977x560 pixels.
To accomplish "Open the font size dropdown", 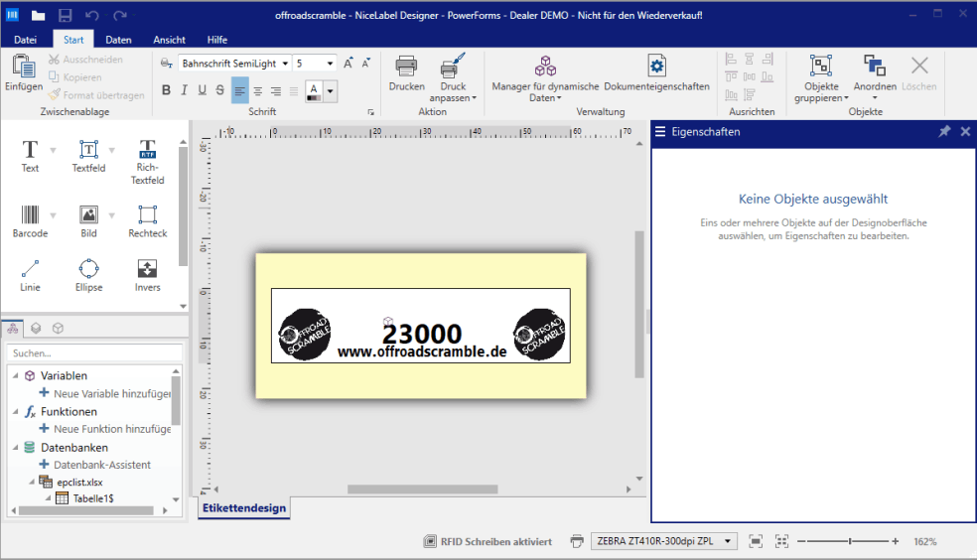I will coord(330,64).
